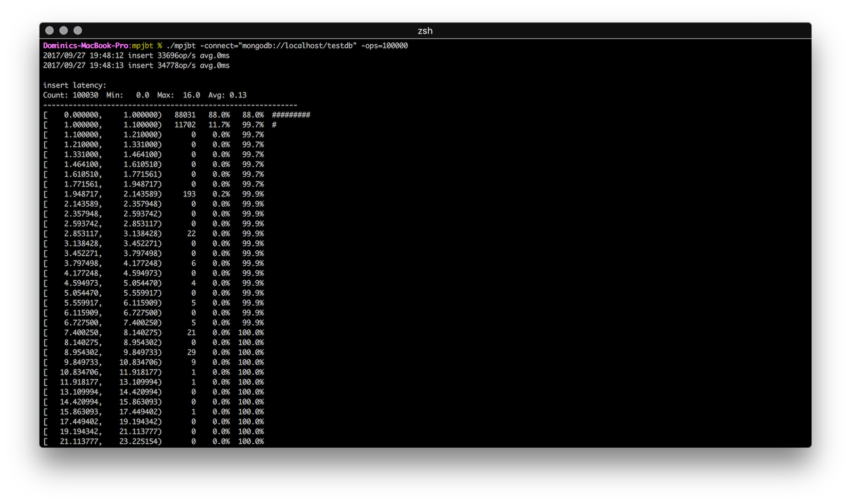
Task: Close the zsh terminal window
Action: (49, 31)
